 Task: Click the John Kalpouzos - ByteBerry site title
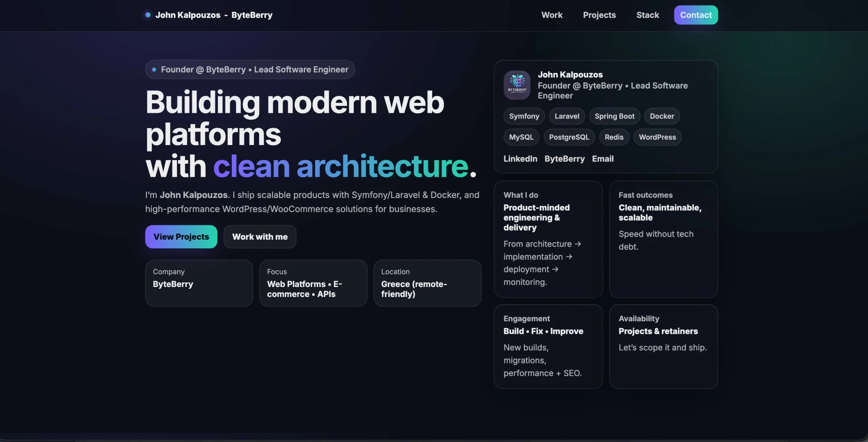(x=214, y=15)
